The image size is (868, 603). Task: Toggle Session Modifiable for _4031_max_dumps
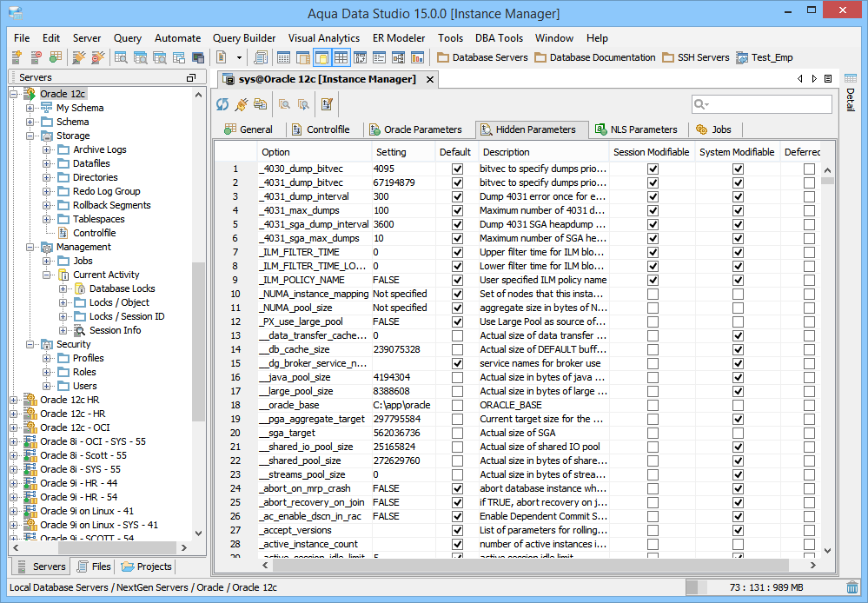click(x=653, y=210)
